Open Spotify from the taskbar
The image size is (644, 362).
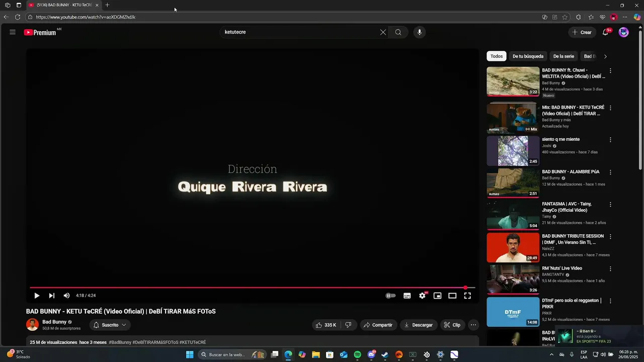click(357, 354)
